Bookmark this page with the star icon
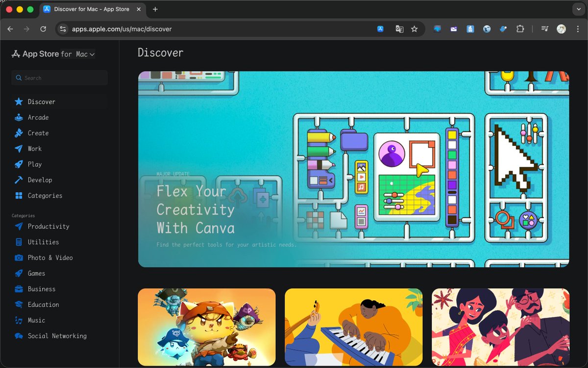The width and height of the screenshot is (588, 368). (415, 29)
